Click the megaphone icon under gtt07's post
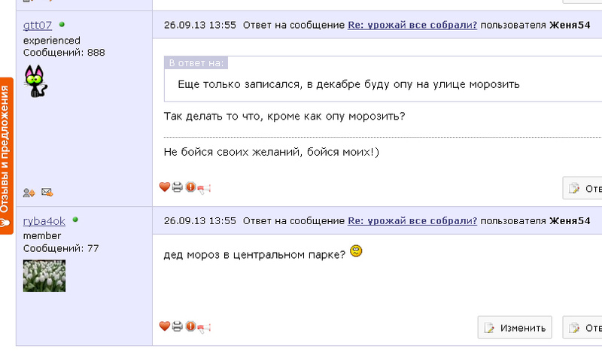Viewport: 602px width, 364px height. point(204,188)
